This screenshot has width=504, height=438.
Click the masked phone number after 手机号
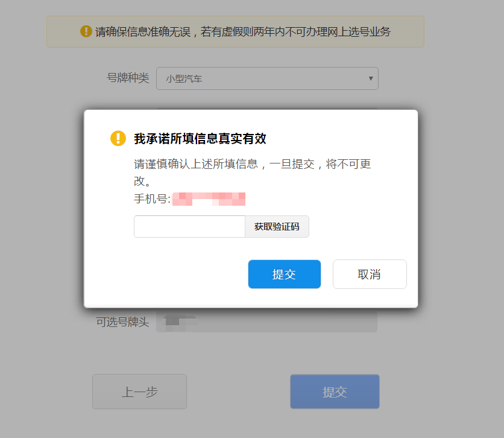pyautogui.click(x=209, y=198)
